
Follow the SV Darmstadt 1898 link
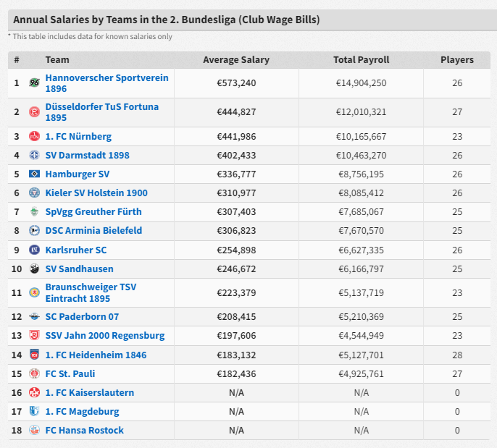click(87, 155)
